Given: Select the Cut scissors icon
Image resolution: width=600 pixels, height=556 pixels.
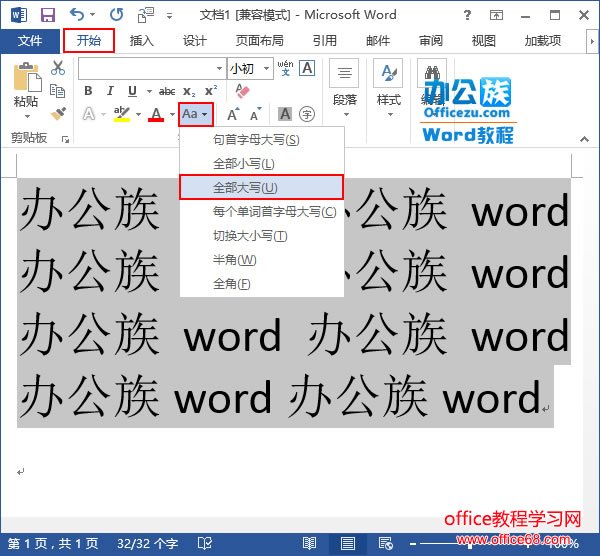Looking at the screenshot, I should coord(58,68).
